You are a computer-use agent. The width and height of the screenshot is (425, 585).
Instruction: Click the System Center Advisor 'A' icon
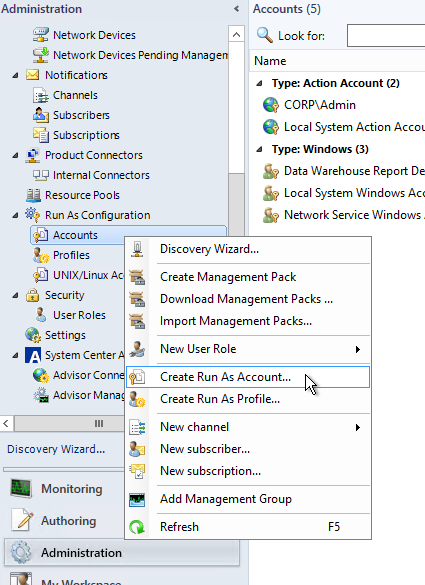click(33, 355)
